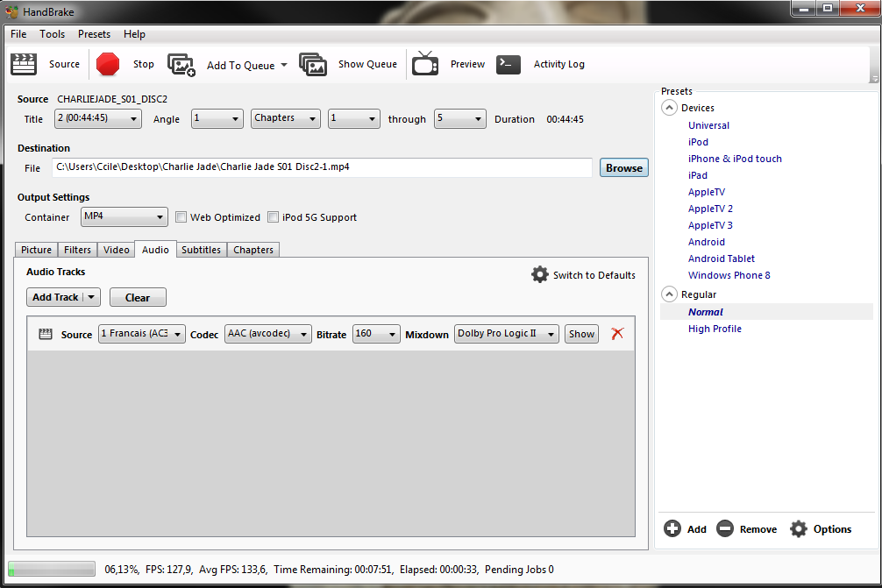Click the Source clapperboard icon

[x=24, y=64]
